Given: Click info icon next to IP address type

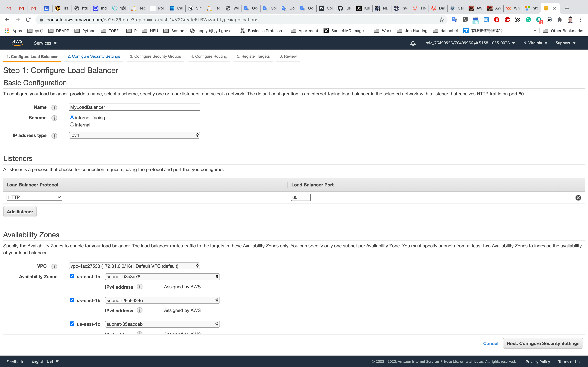Looking at the screenshot, I should [54, 136].
